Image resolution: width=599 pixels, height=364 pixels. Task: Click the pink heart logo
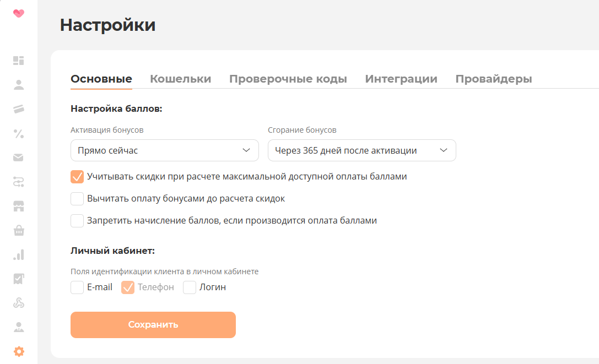(x=19, y=13)
